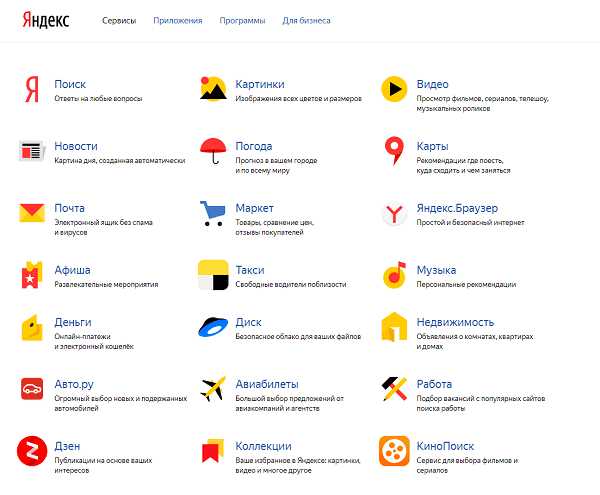Open the Такси yellow checkered icon

click(213, 275)
